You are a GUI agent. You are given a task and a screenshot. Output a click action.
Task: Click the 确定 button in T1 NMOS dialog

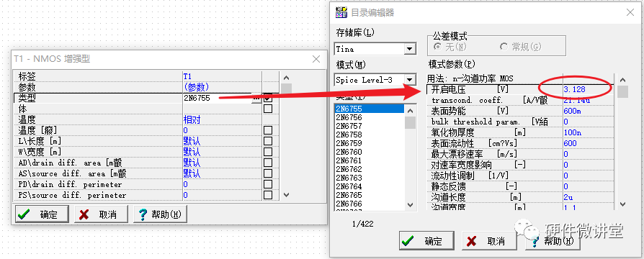click(x=42, y=214)
